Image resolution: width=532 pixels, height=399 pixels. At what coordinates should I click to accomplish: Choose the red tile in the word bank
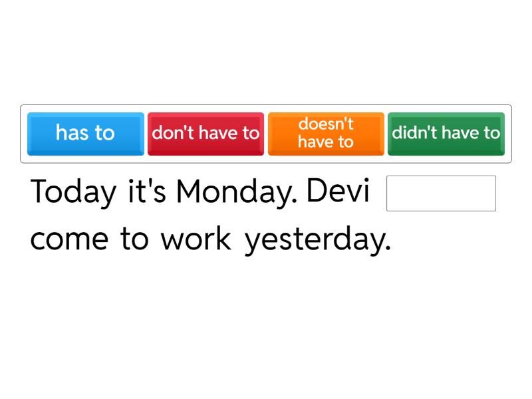point(205,133)
